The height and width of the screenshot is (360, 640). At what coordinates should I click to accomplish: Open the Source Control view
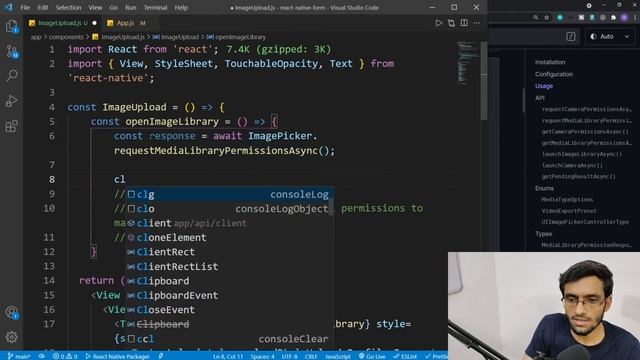[11, 51]
